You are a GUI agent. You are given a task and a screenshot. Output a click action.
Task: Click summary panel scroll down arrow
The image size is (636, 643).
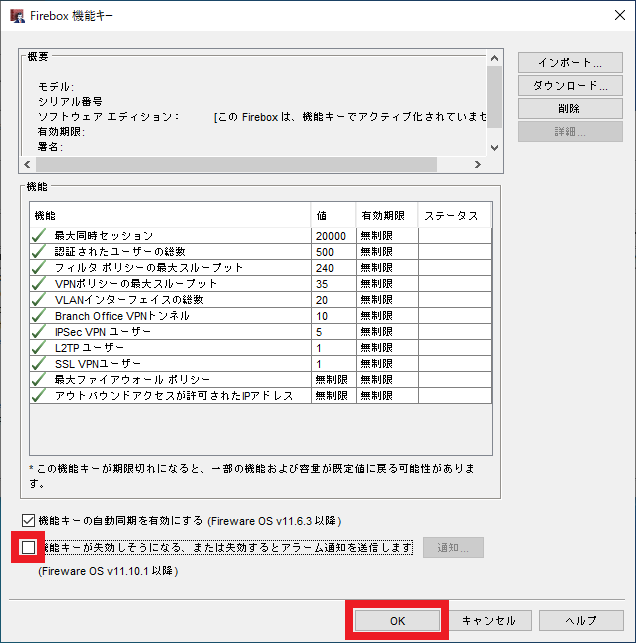pos(495,148)
